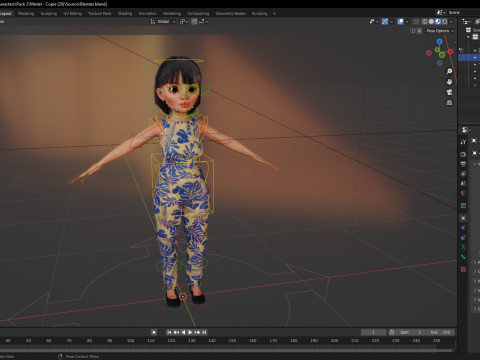Open the object type visibility dropdown
480x360 pixels.
tap(374, 21)
